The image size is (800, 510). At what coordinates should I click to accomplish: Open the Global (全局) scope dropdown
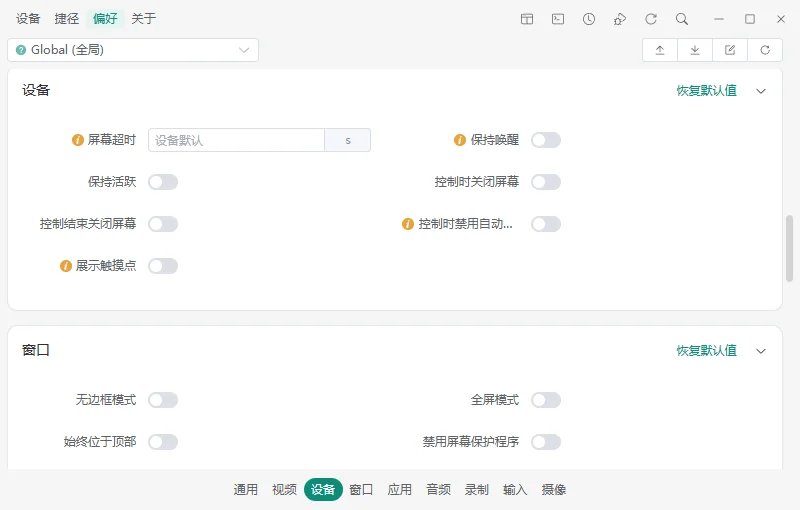[133, 50]
